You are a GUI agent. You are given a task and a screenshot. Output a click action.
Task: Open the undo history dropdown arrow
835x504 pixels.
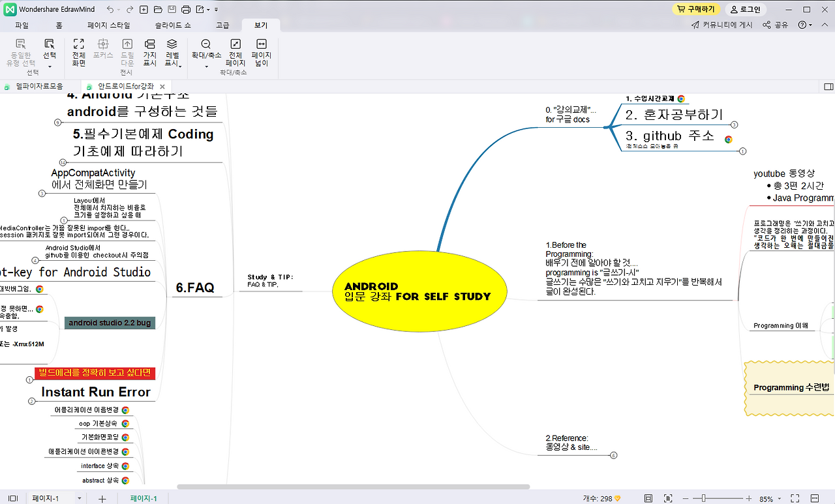(118, 10)
